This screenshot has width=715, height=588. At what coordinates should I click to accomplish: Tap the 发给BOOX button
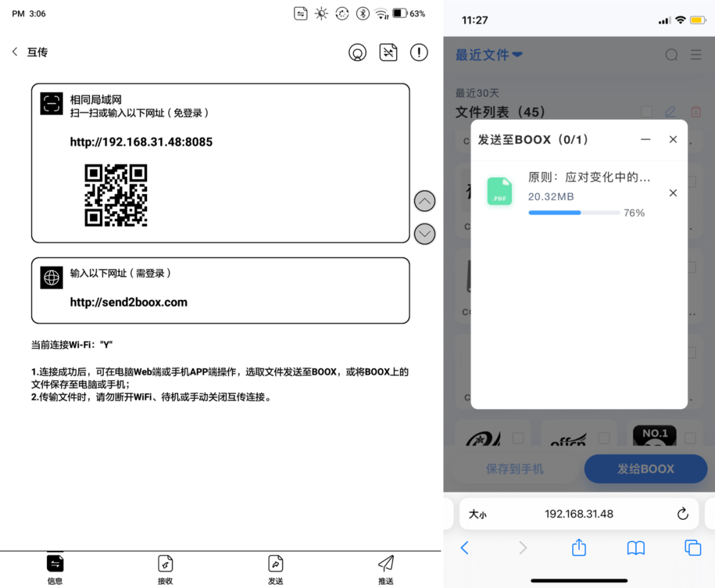tap(645, 469)
